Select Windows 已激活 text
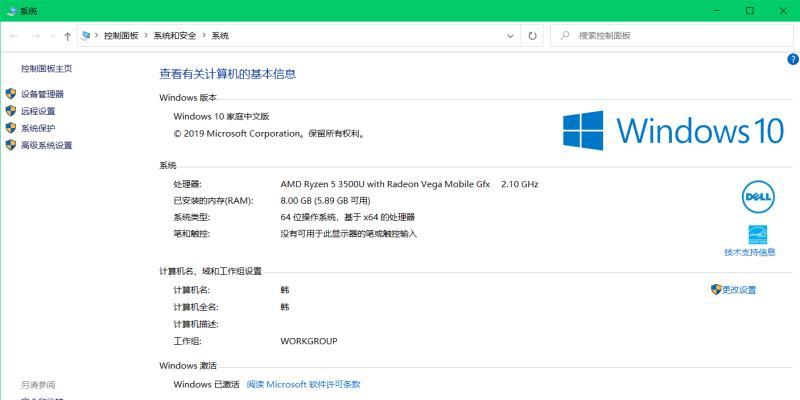800x400 pixels. (207, 384)
